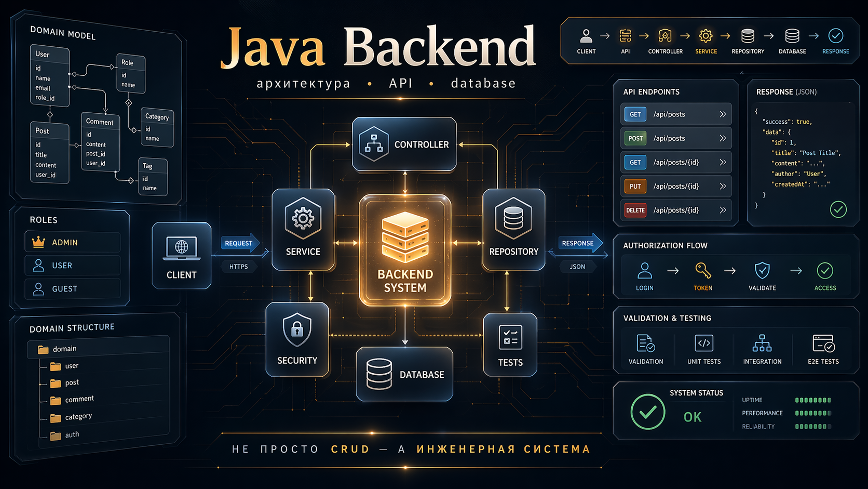Click the POST /api/posts method badge
868x489 pixels.
click(634, 138)
